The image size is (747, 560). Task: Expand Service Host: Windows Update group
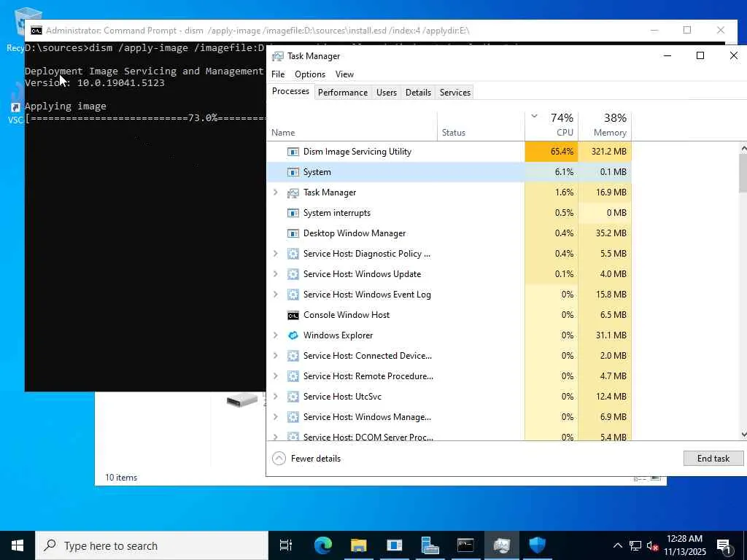[275, 274]
